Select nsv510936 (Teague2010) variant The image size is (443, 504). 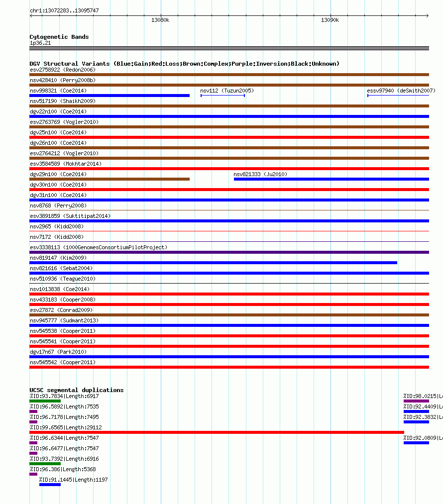tap(63, 279)
